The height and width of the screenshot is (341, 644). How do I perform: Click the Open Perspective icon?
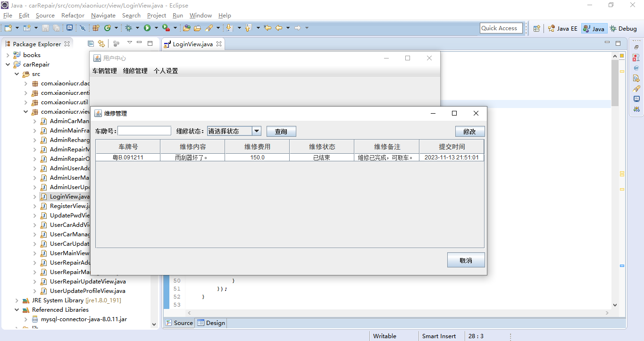537,28
